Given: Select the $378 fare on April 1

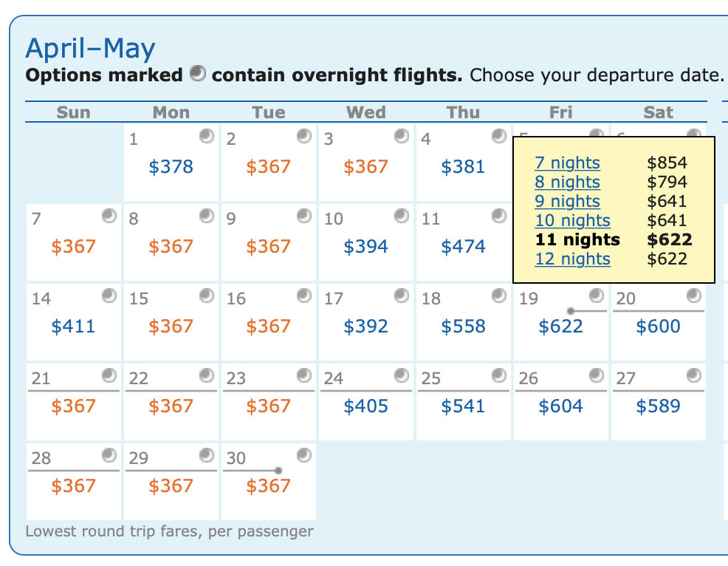Looking at the screenshot, I should coord(171,167).
